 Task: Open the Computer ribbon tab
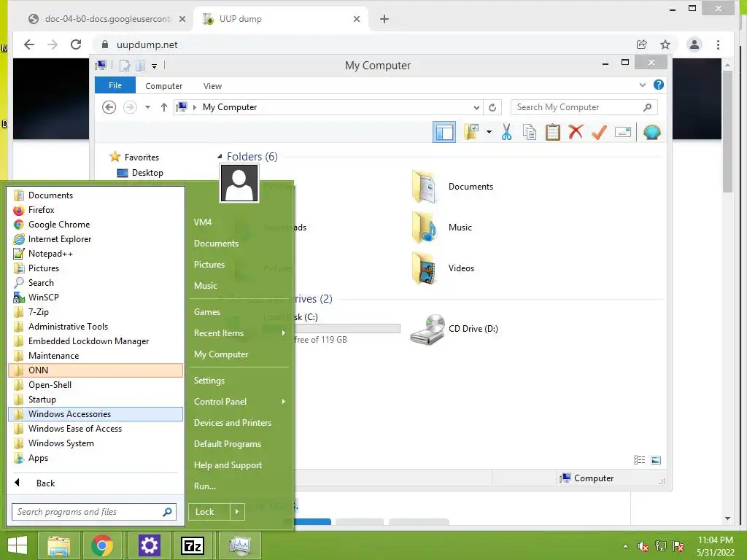pos(164,86)
